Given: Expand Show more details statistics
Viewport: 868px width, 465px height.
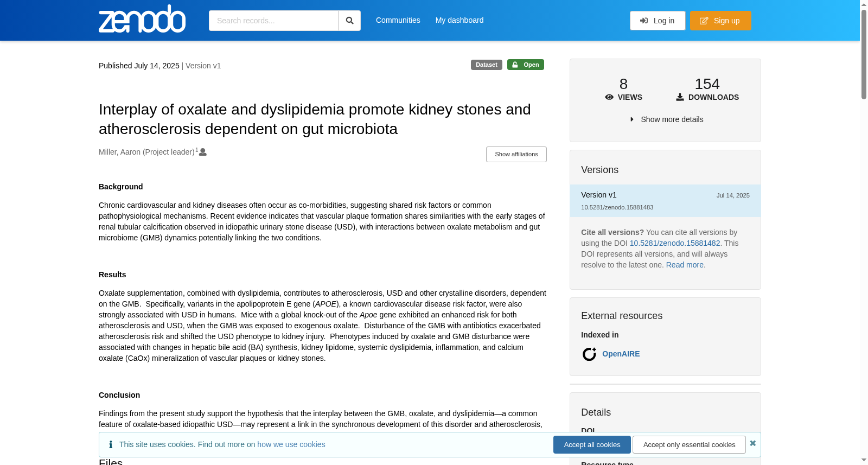Looking at the screenshot, I should (666, 119).
